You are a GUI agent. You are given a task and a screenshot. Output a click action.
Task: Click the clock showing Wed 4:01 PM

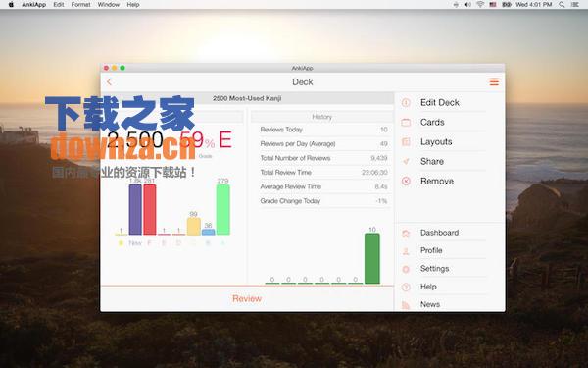point(534,5)
